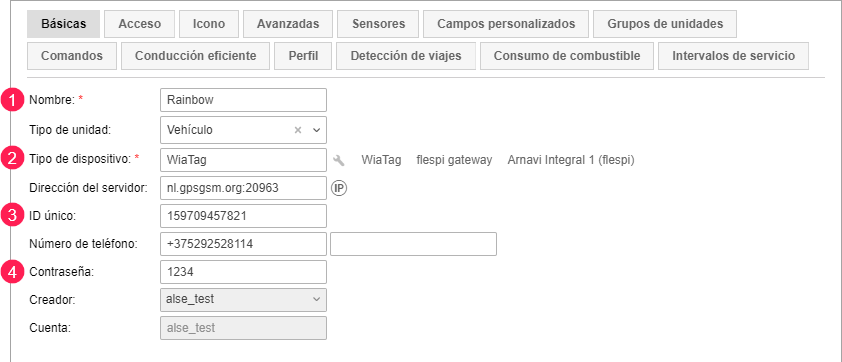Screen dimensions: 842x362
Task: Switch to Grupos de unidades tab
Action: point(665,24)
